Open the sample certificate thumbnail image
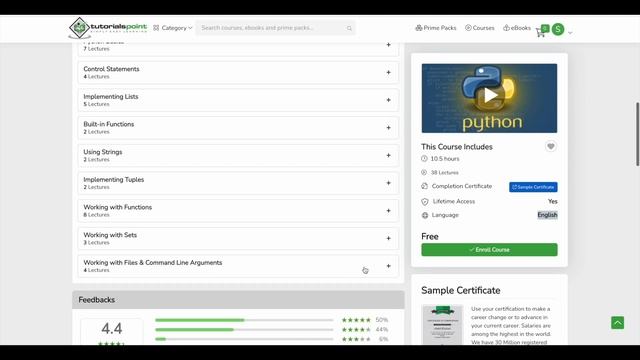 coord(442,324)
